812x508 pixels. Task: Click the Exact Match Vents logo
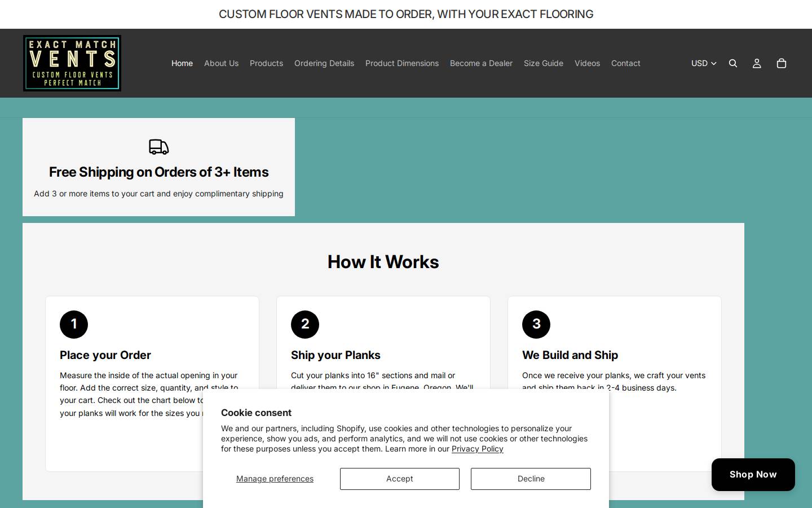tap(72, 63)
